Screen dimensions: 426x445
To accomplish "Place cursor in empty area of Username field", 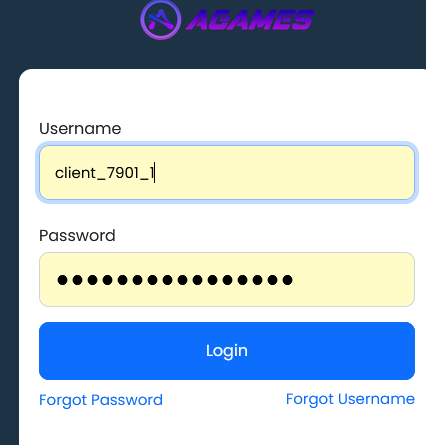I will [283, 173].
